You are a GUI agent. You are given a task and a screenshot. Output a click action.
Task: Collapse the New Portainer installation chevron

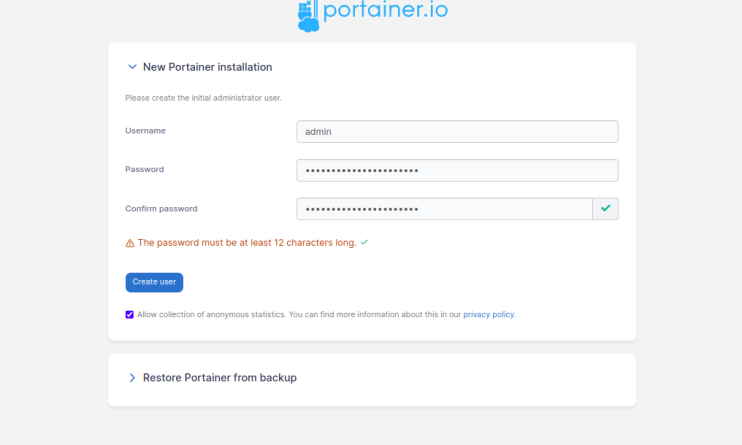pos(132,67)
